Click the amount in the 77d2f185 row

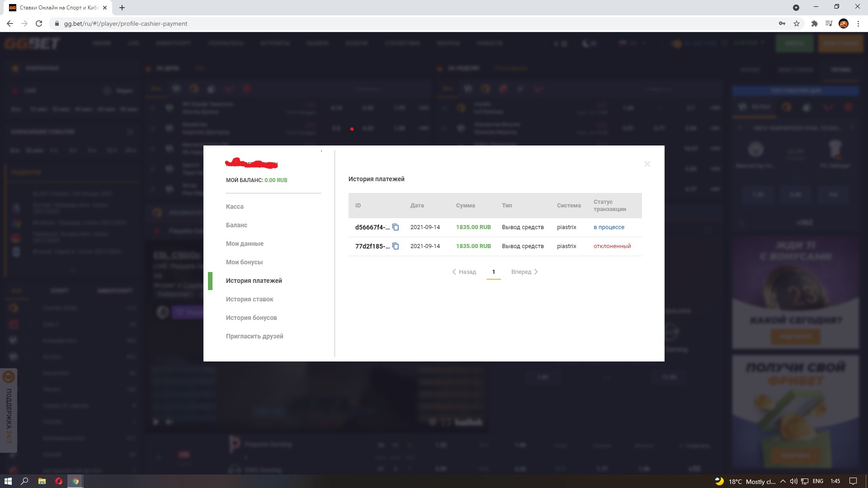tap(473, 246)
